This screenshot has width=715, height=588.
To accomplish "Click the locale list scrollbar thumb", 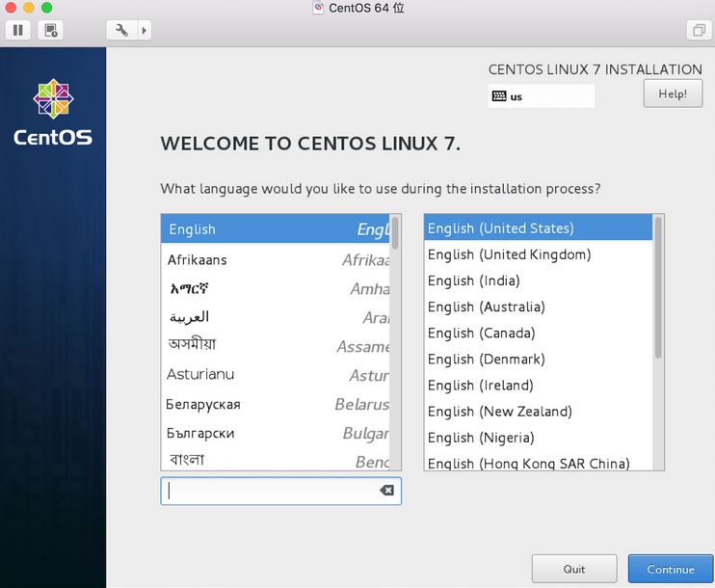I will tap(658, 287).
